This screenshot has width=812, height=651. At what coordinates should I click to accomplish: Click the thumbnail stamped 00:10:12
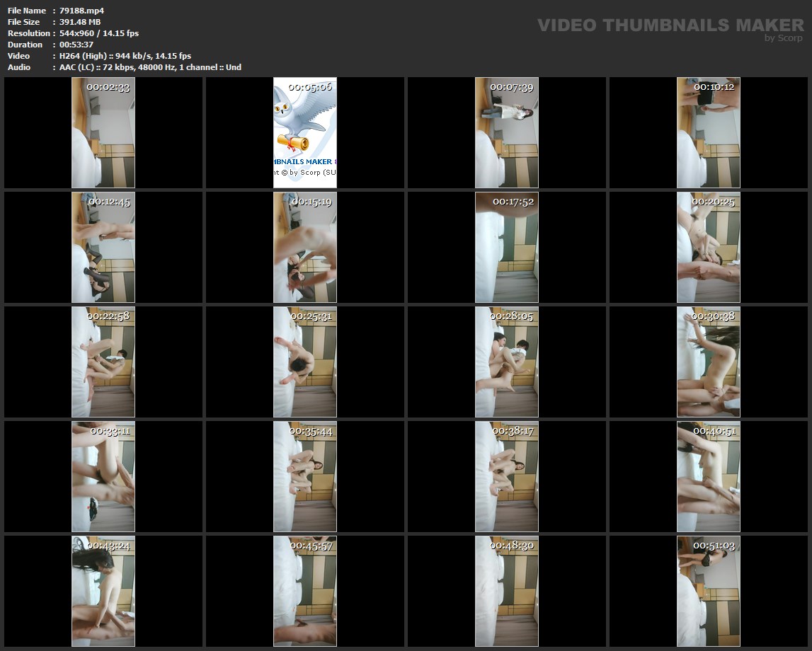coord(709,132)
